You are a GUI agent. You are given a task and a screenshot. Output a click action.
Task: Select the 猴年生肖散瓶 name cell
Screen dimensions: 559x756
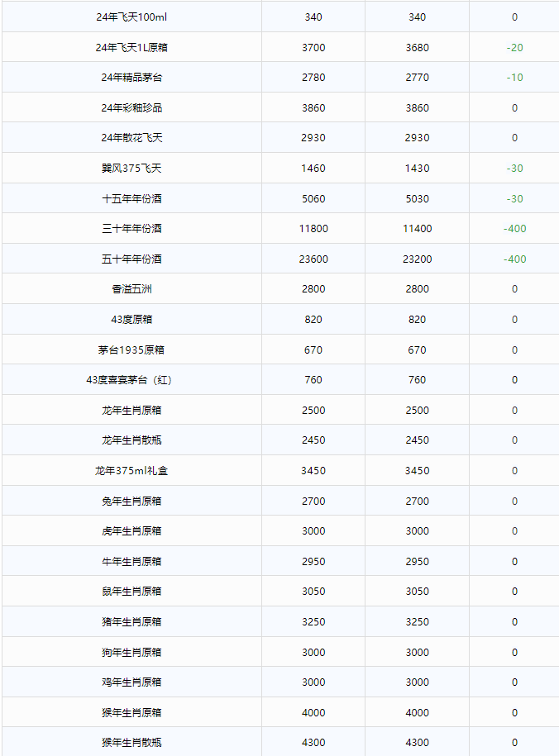131,743
